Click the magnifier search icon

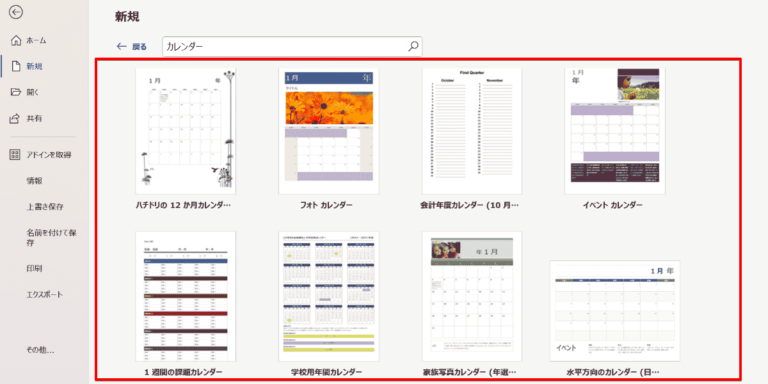point(413,47)
